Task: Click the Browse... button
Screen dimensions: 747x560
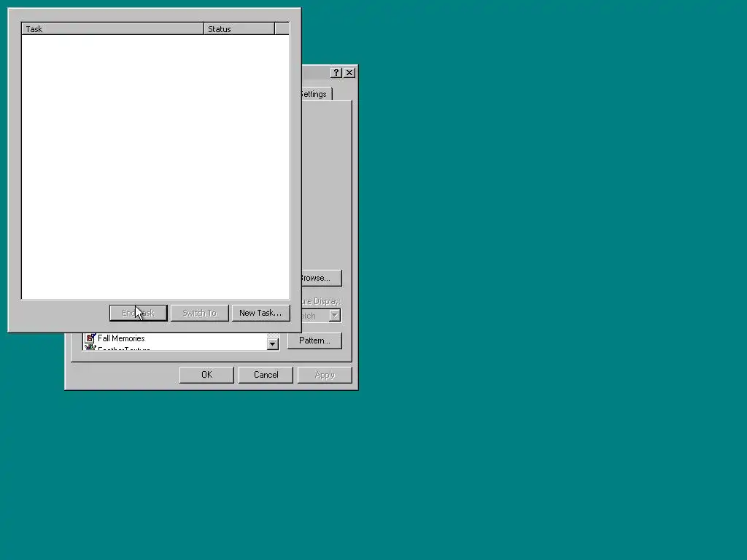Action: pyautogui.click(x=322, y=278)
